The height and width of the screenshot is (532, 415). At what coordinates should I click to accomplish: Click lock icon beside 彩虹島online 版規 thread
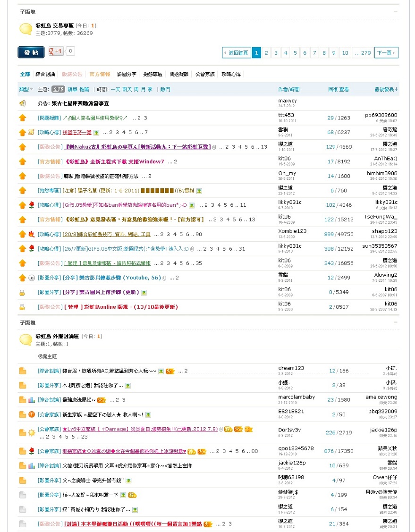[22, 307]
